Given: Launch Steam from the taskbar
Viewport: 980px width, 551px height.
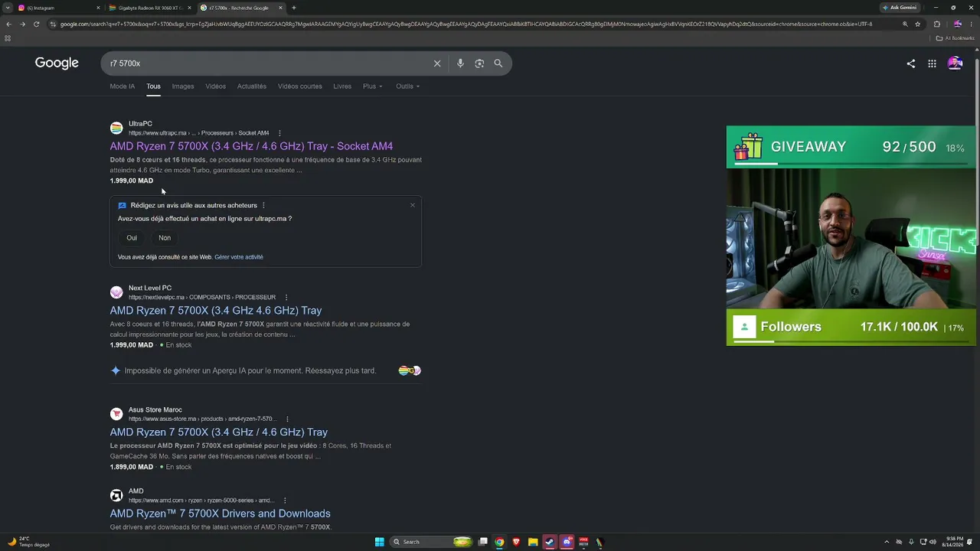Looking at the screenshot, I should pos(550,542).
